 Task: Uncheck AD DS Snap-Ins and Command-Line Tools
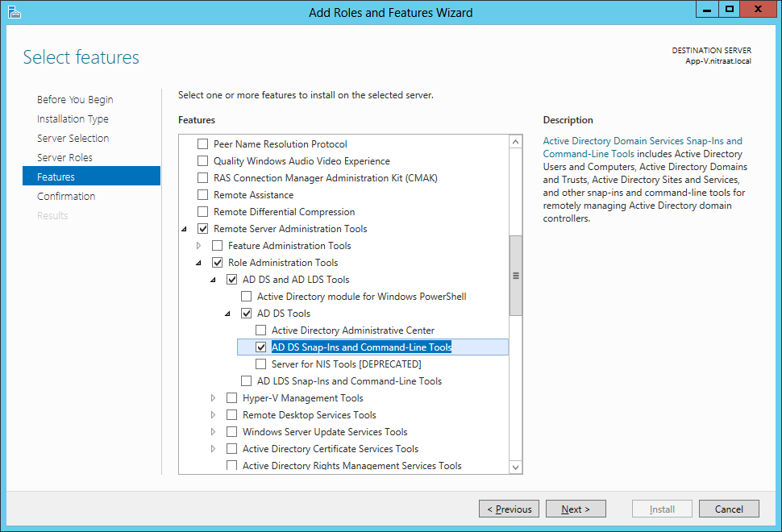coord(260,347)
